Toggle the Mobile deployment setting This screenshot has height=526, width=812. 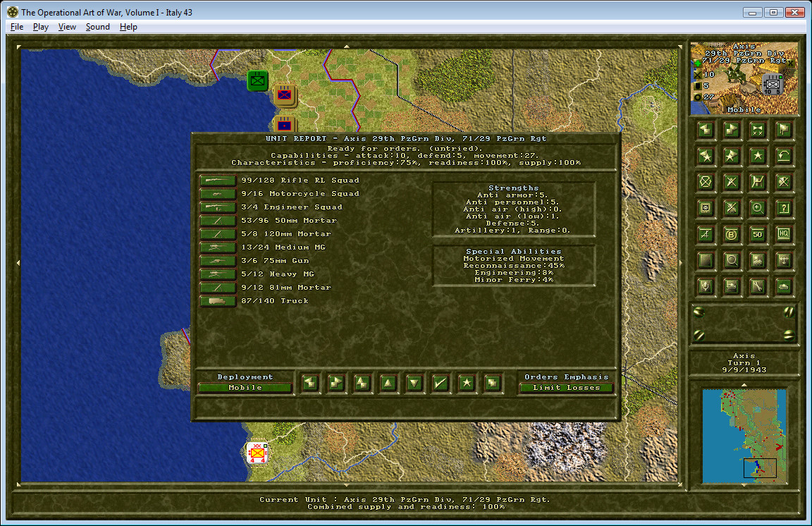coord(245,388)
